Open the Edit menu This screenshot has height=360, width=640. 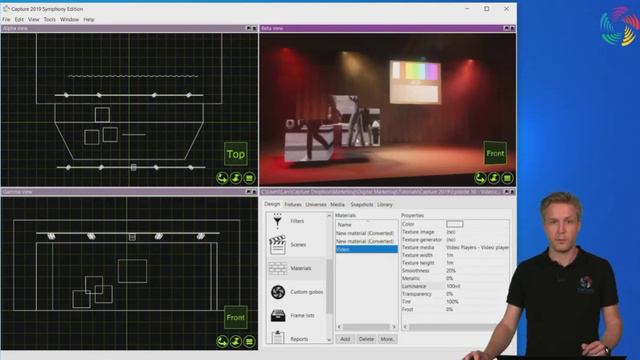pos(19,19)
